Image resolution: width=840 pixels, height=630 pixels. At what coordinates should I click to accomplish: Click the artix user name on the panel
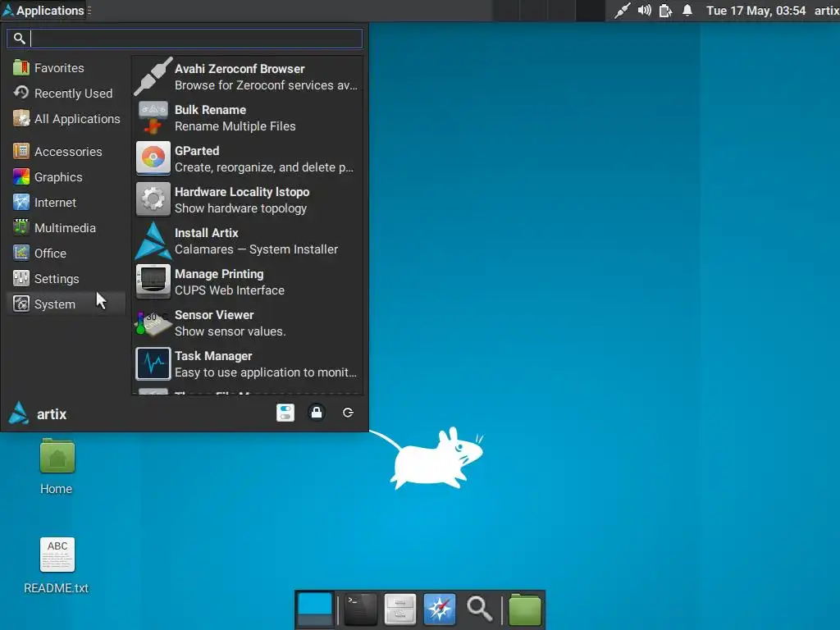point(827,11)
